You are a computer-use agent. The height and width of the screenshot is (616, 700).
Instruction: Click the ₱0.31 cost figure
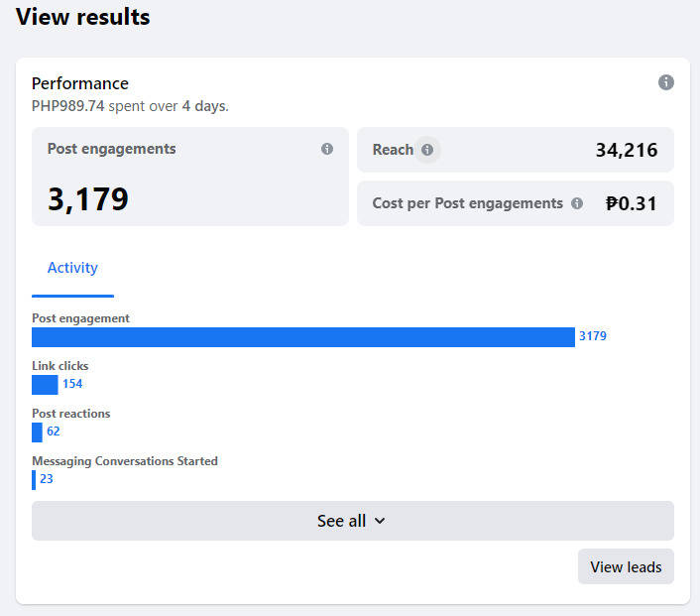pos(632,204)
